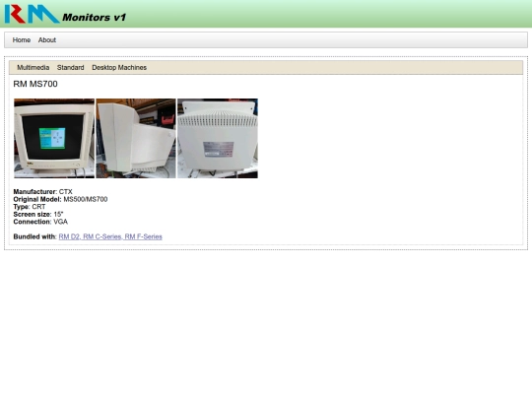Select the Standard category tab
The image size is (532, 399).
click(x=70, y=68)
